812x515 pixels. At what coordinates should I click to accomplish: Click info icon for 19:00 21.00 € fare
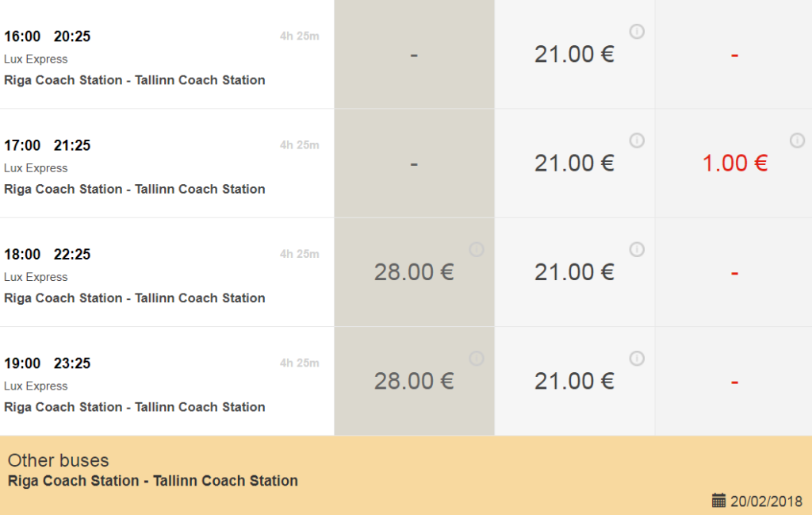pyautogui.click(x=637, y=359)
